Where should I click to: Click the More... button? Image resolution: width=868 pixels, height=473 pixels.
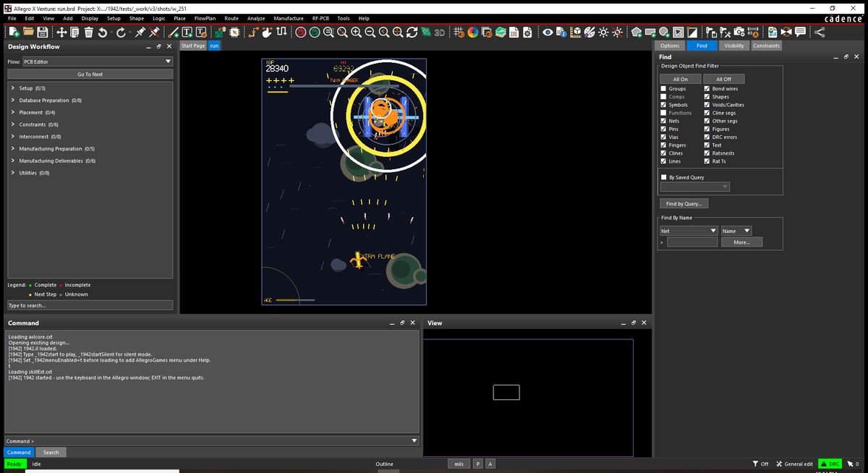tap(741, 242)
